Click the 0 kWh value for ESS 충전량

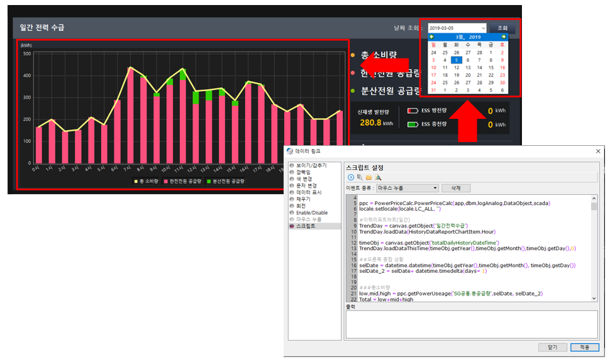click(x=497, y=124)
